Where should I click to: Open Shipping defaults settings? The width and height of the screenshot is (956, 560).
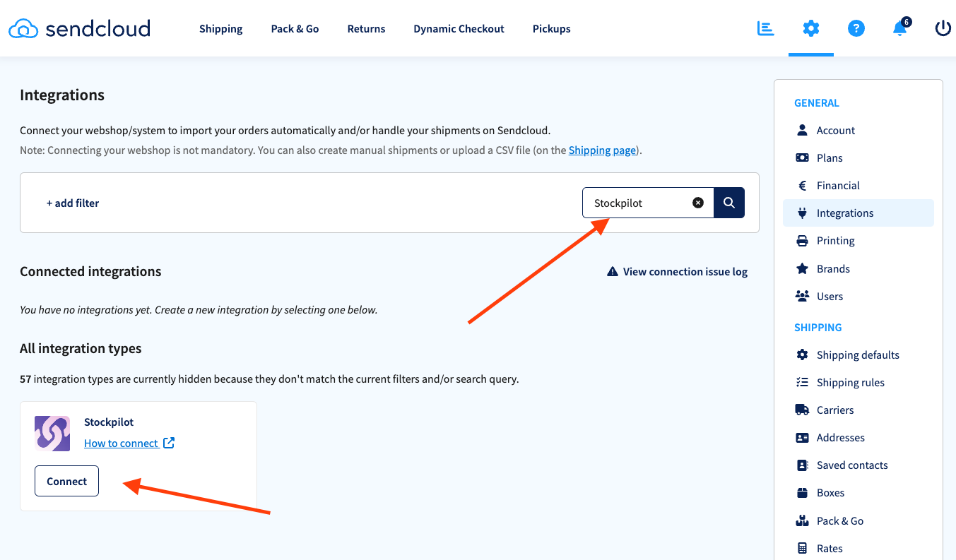point(858,355)
